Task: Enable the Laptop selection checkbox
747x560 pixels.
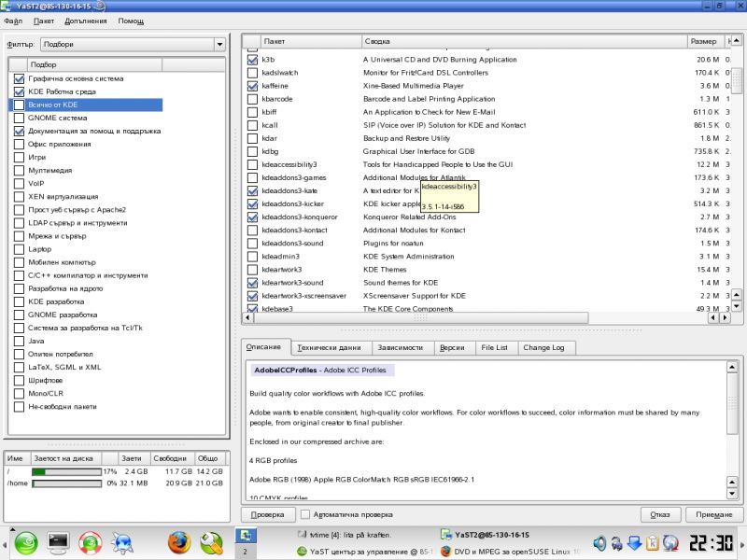Action: tap(19, 249)
